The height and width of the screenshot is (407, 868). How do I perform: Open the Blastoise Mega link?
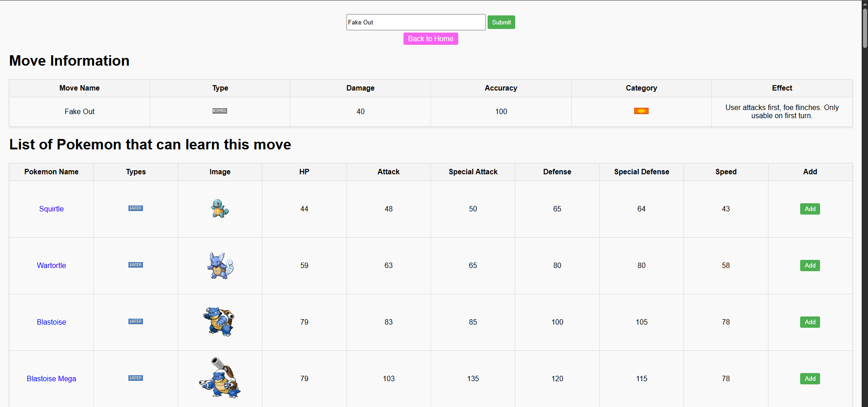[52, 378]
